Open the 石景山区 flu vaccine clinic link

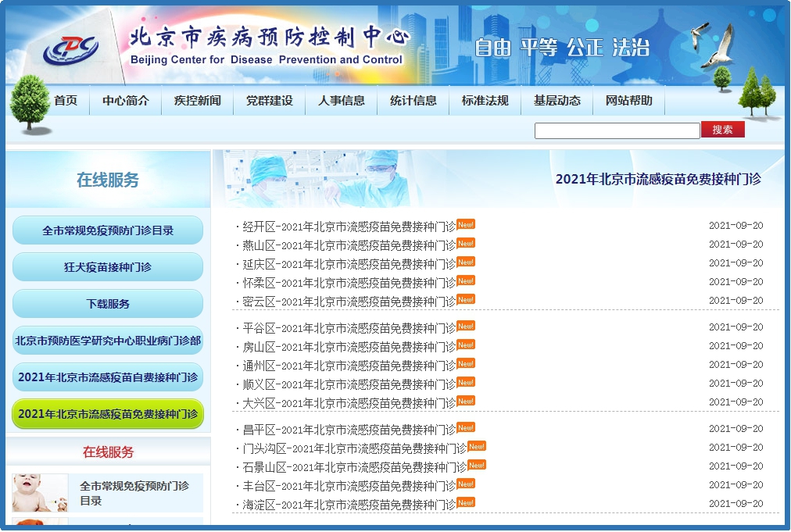coord(354,467)
